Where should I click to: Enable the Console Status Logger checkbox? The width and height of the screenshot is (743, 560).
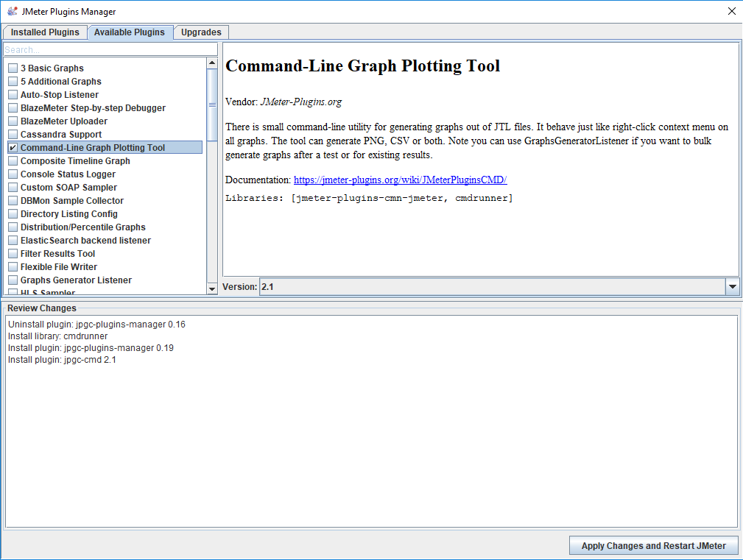[x=13, y=174]
